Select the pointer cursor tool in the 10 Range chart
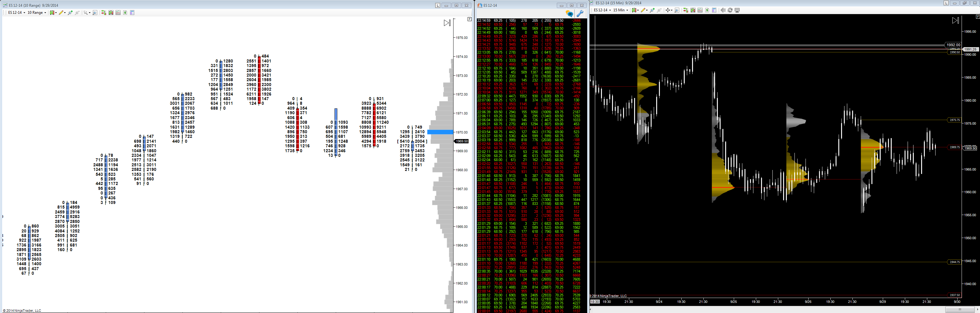Screen dimensions: 980x313 (86, 13)
